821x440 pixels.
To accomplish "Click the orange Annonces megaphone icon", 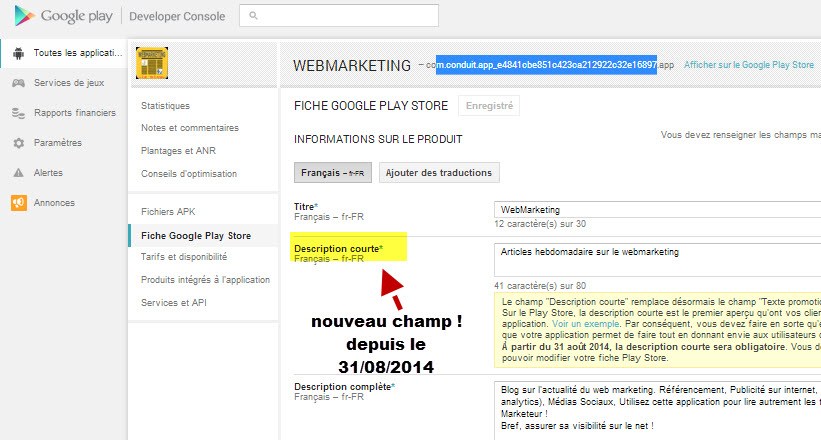I will 18,203.
